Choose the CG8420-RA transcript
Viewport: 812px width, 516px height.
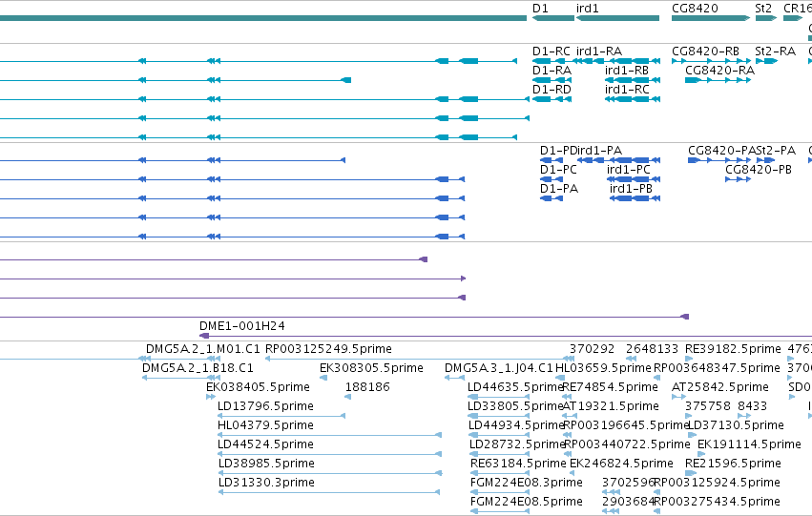tap(719, 71)
